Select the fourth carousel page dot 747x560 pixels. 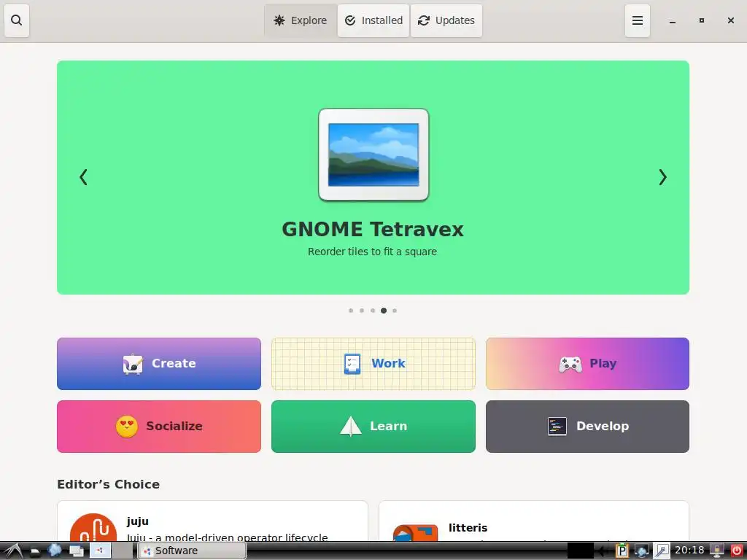click(384, 311)
